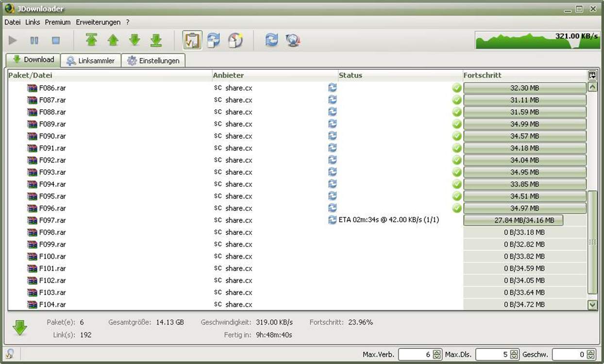
Task: Click the speed graph showing 321.00 KB/s
Action: click(537, 40)
